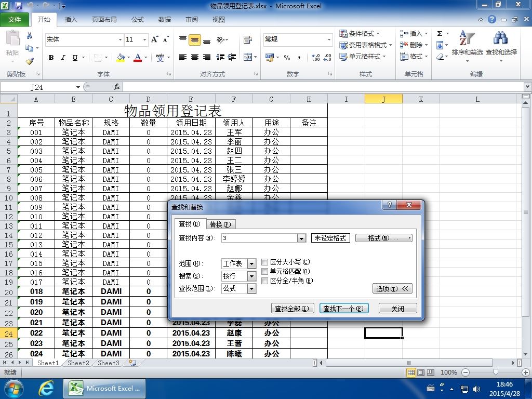This screenshot has width=532, height=399.
Task: Toggle Italic formatting in ribbon
Action: 63,58
